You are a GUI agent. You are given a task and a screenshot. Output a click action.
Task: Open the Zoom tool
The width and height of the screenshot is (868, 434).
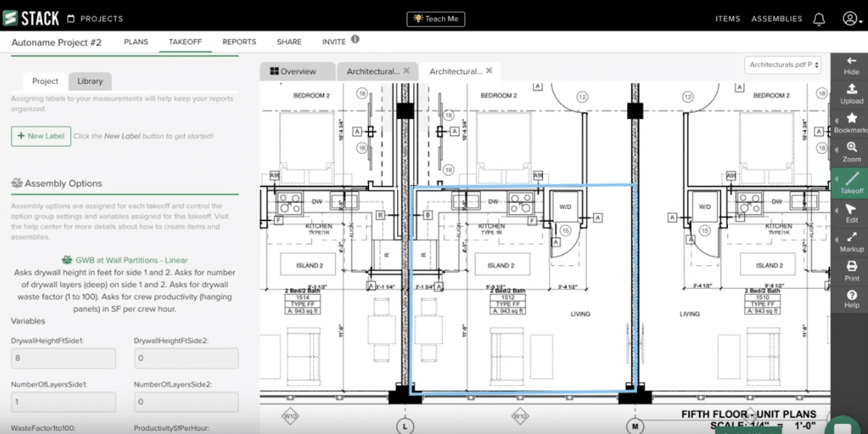pos(852,152)
